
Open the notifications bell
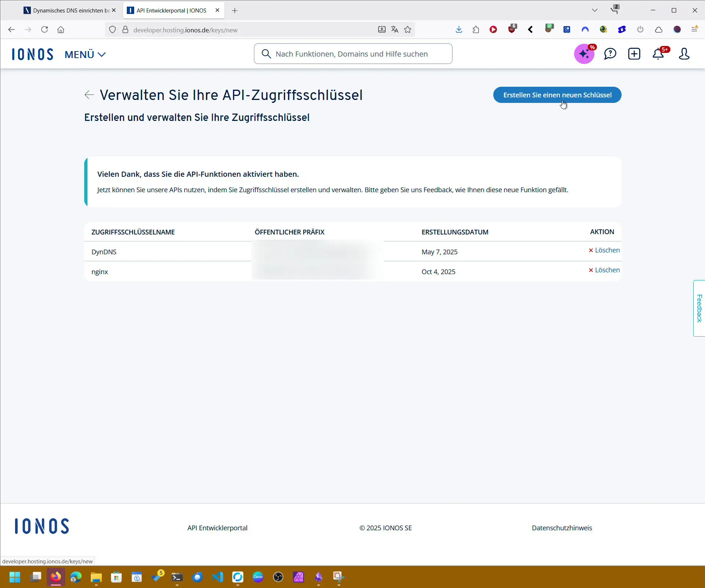(658, 54)
